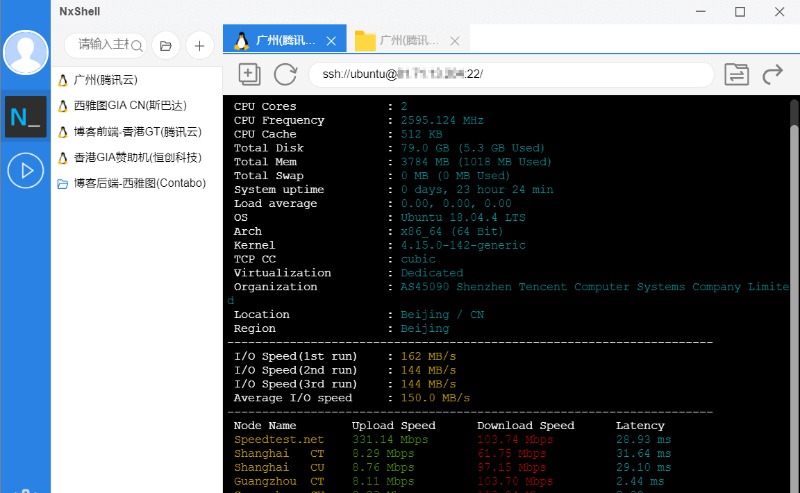The height and width of the screenshot is (493, 800).
Task: Click the search magnifier in host field
Action: [137, 46]
